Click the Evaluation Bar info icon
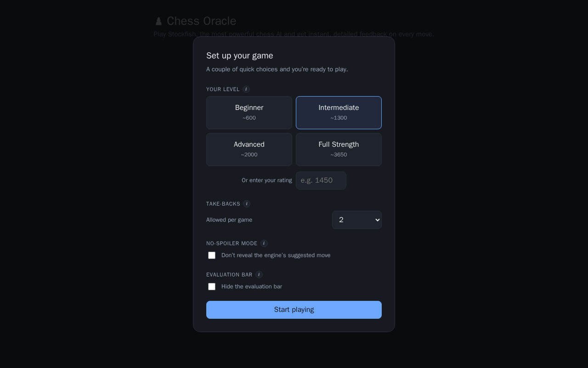588x368 pixels. pyautogui.click(x=259, y=275)
